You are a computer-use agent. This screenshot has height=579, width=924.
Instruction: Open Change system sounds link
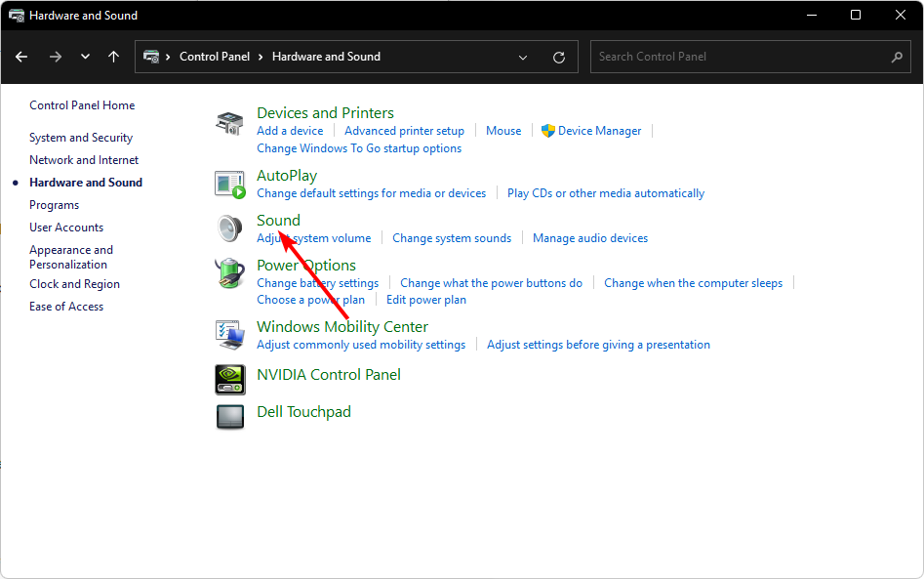coord(452,238)
